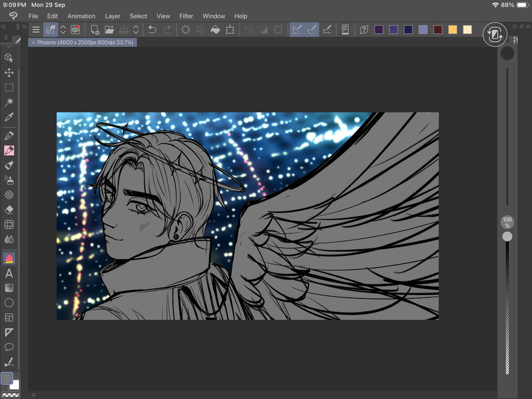Select the Figure ellipse tool

coord(9,303)
